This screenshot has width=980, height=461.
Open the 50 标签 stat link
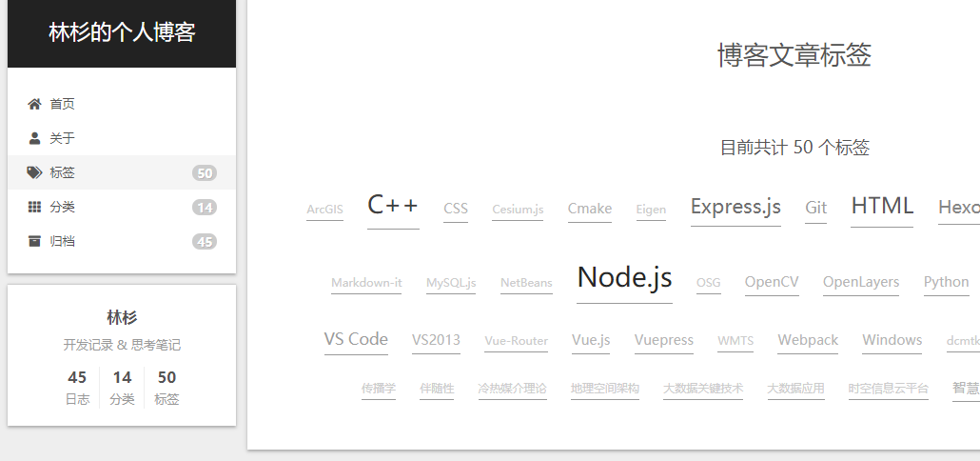[x=167, y=388]
